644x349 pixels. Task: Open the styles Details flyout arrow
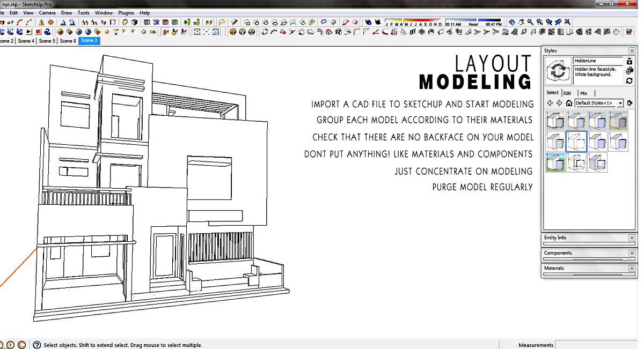[630, 103]
